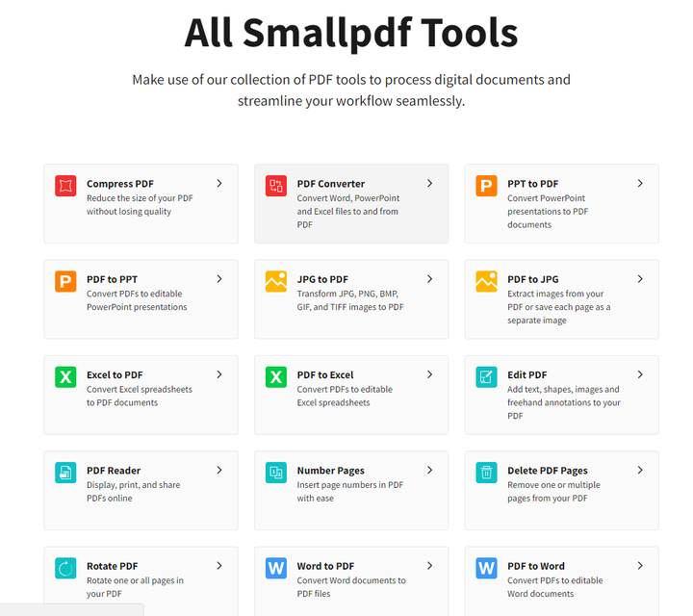
Task: Select the green Excel to PDF icon
Action: pyautogui.click(x=65, y=377)
